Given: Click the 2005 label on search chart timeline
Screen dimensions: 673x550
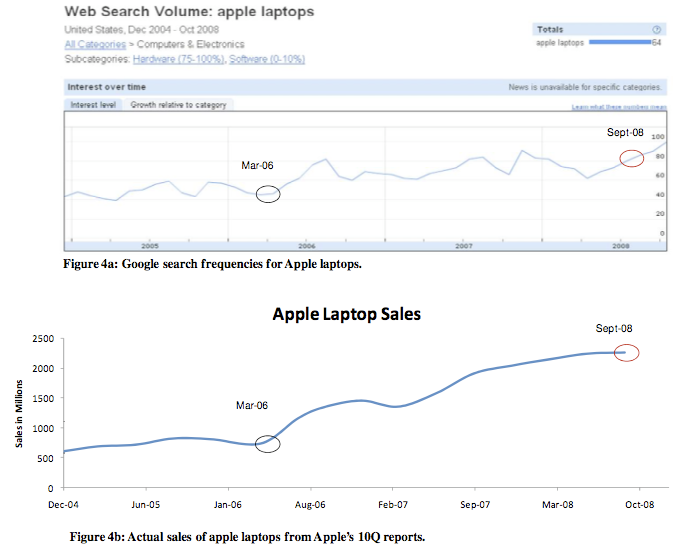Looking at the screenshot, I should pos(150,246).
